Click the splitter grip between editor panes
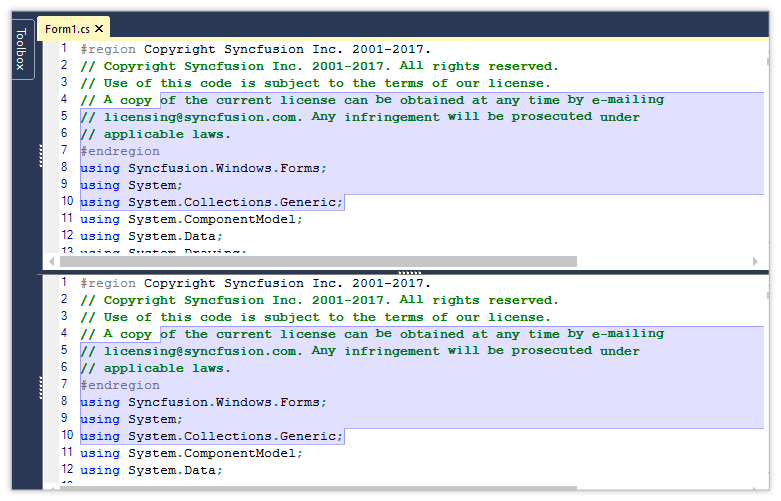 pos(408,272)
